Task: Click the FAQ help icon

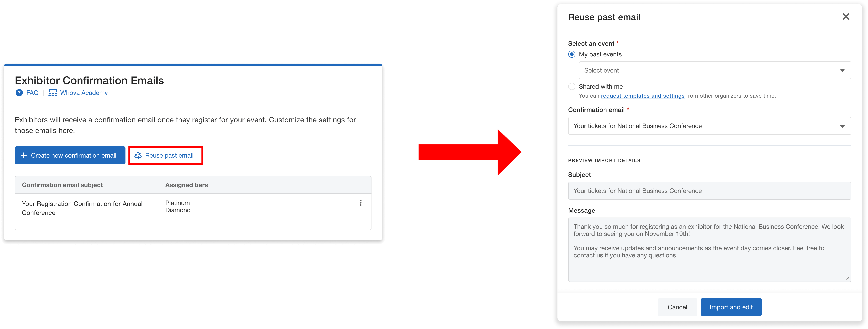Action: 19,93
